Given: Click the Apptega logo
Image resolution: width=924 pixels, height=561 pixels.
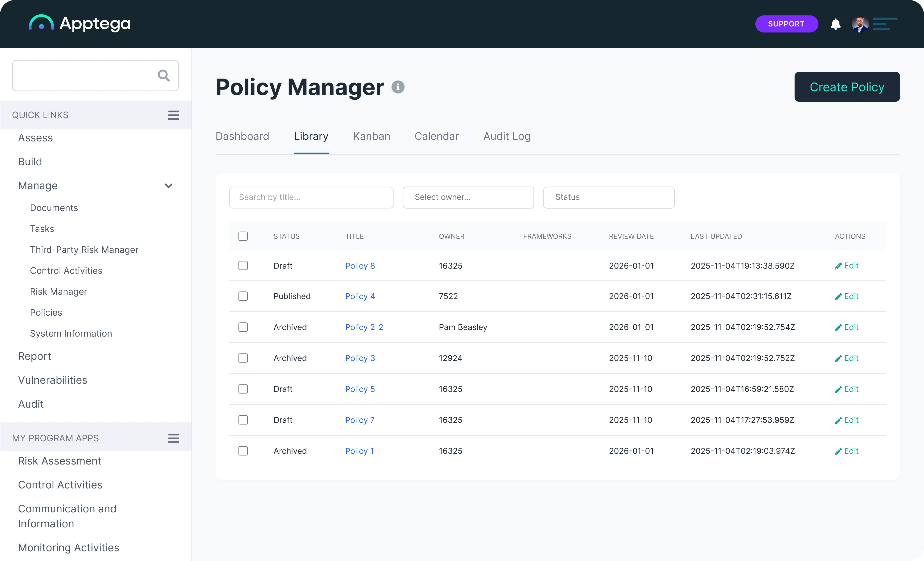Looking at the screenshot, I should pos(80,24).
